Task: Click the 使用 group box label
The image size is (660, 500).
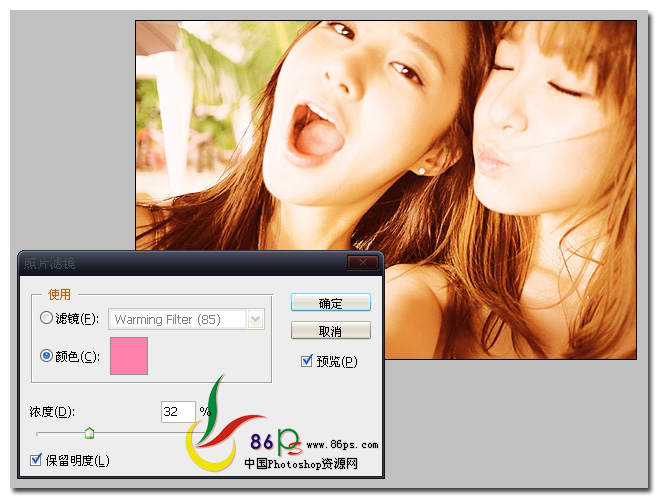Action: pos(60,294)
